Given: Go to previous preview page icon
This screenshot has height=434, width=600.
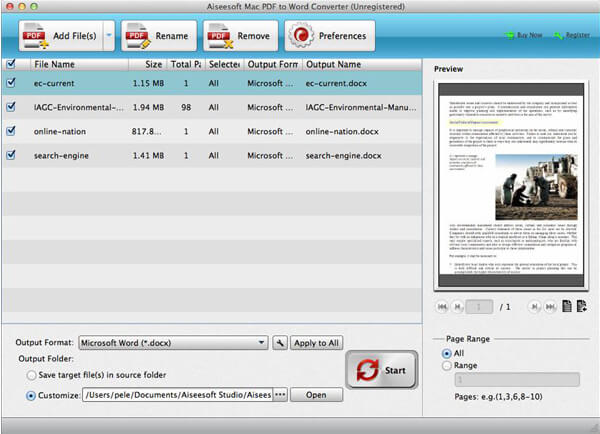Looking at the screenshot, I should coord(458,307).
